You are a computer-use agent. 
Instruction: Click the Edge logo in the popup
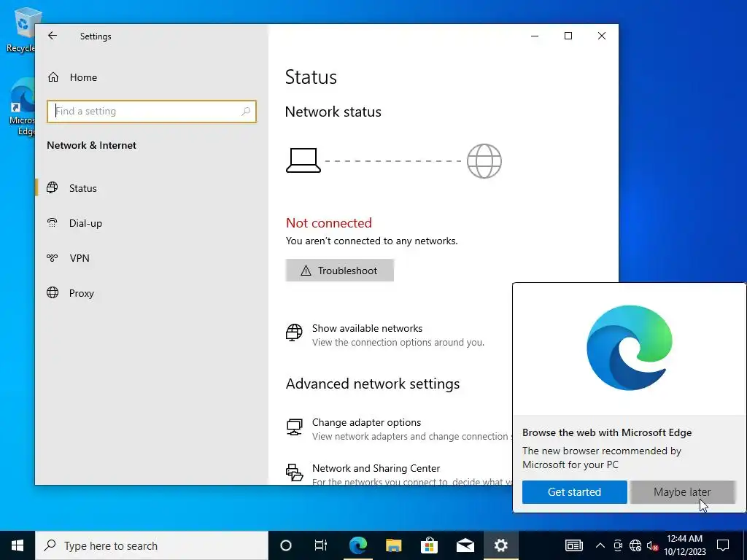coord(630,348)
